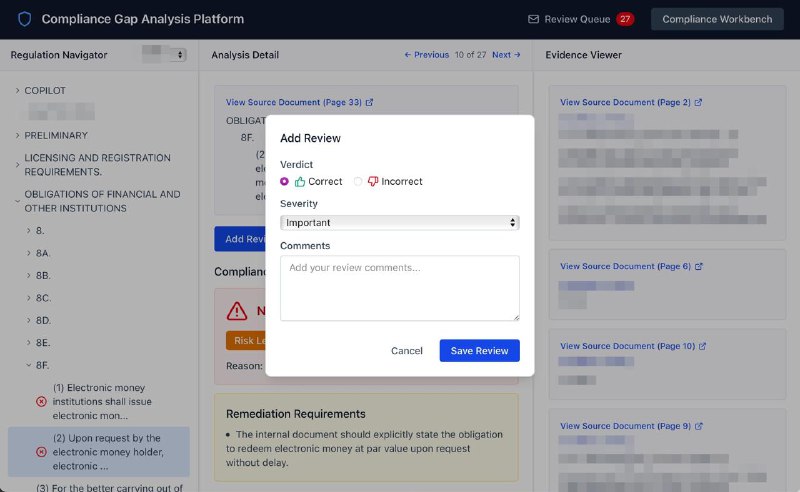Screen dimensions: 800x492
Task: Click the Remediation Requirements heading
Action: [x=296, y=414]
